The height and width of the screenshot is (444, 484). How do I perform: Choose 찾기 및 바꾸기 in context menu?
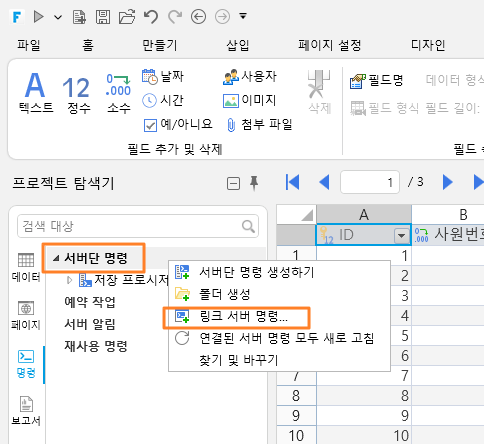(279, 360)
